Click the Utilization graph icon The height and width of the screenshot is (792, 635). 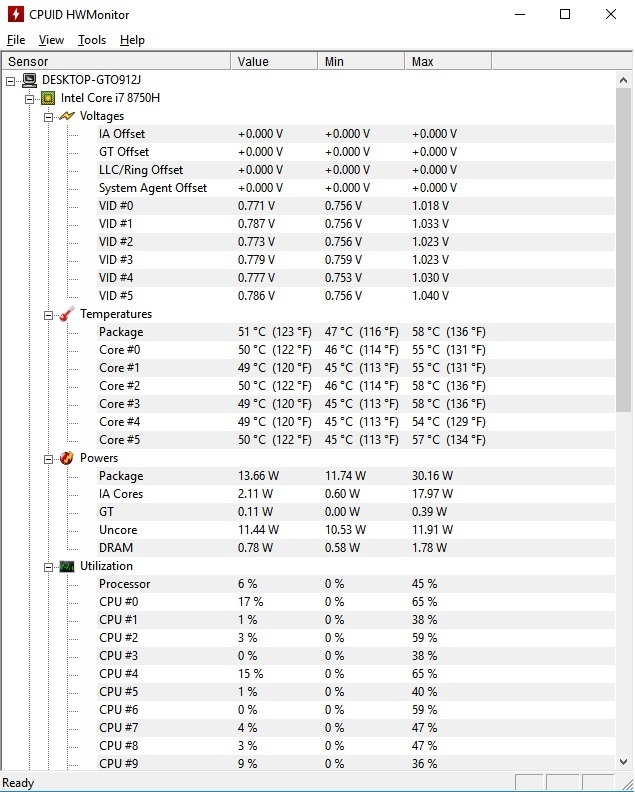(x=67, y=566)
